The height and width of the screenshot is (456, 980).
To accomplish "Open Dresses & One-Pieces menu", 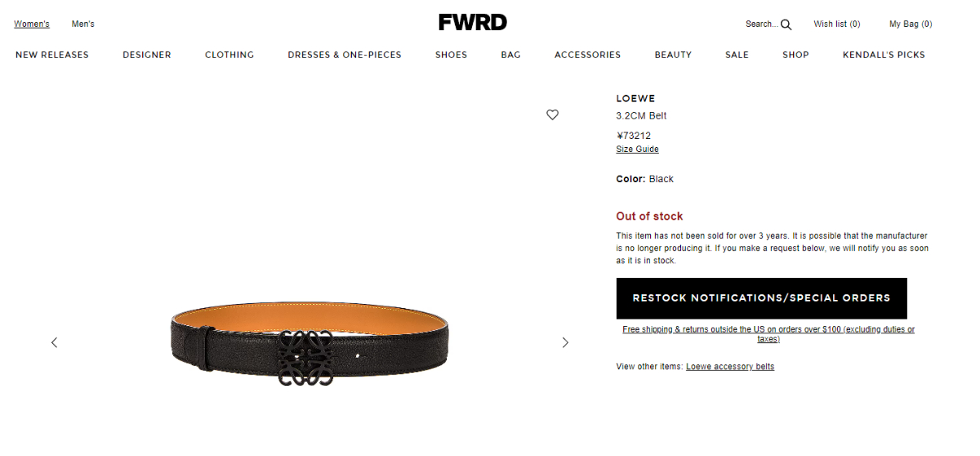I will 345,55.
